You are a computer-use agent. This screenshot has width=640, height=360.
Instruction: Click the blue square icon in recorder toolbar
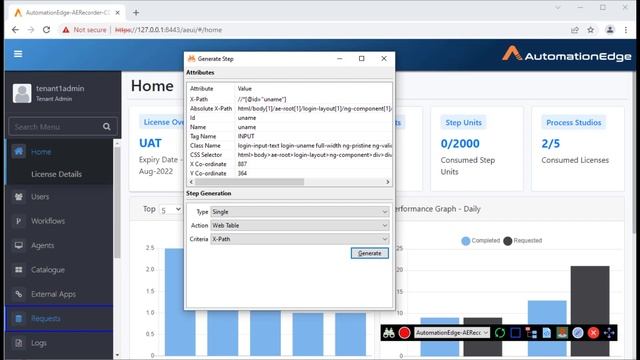(516, 333)
